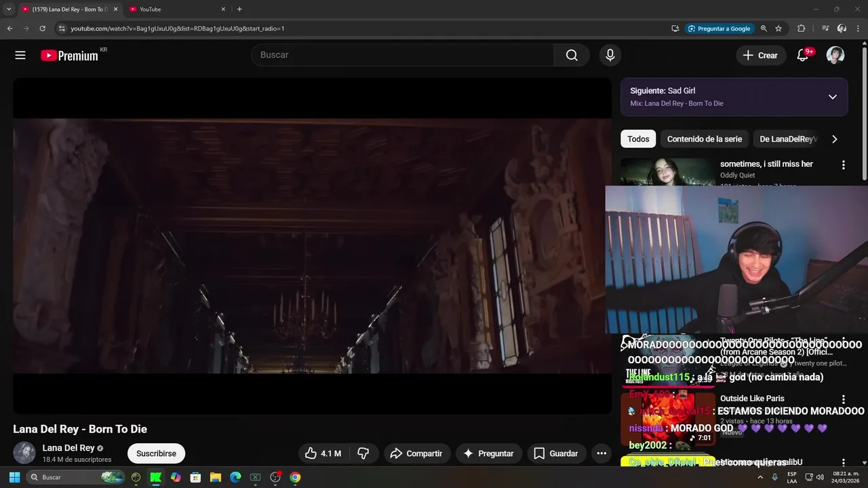The image size is (868, 488).
Task: Open more actions three-dot menu below video
Action: coord(601,453)
